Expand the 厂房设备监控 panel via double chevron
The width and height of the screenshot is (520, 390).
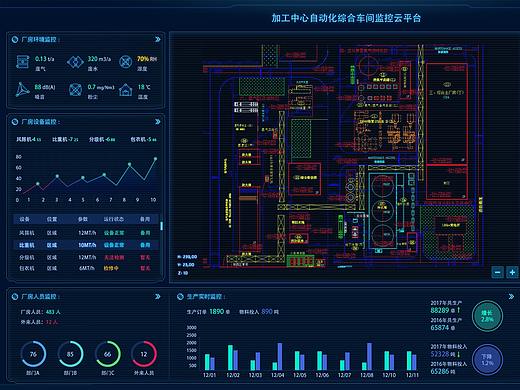coord(158,122)
